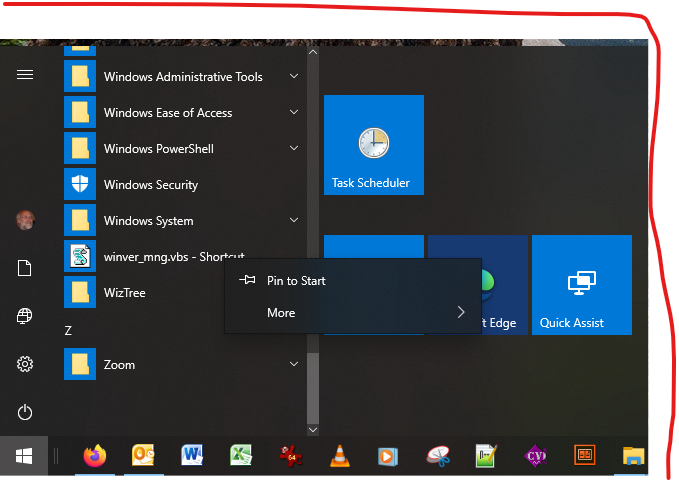Open the green notepad editor taskbar icon
The height and width of the screenshot is (480, 679).
(486, 456)
